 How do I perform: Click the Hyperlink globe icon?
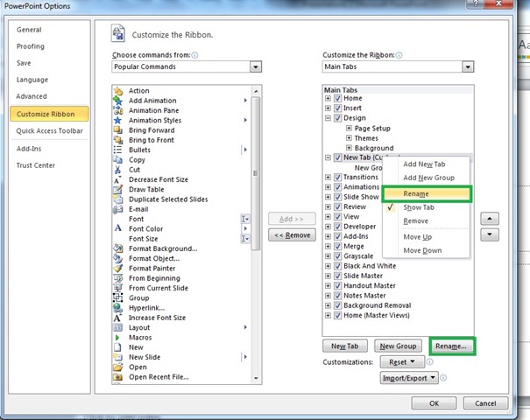coord(118,308)
